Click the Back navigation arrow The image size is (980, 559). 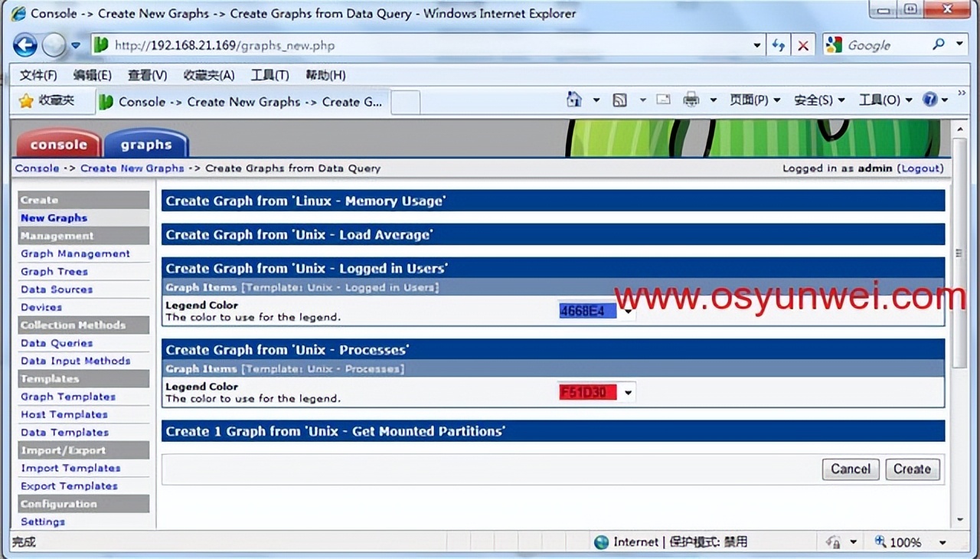pos(24,44)
